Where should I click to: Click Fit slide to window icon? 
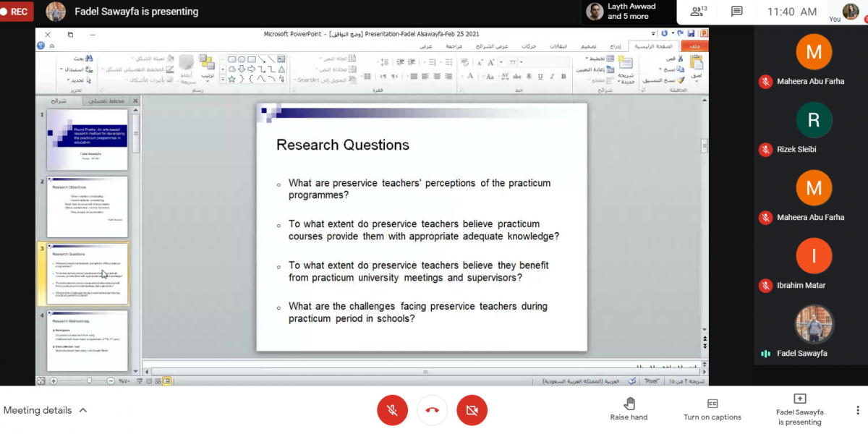[x=41, y=381]
